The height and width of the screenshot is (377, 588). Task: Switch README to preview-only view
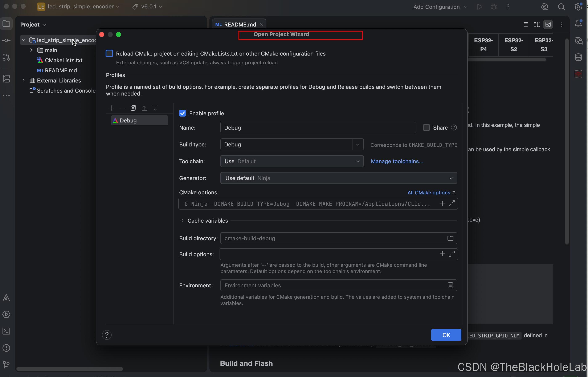(x=548, y=24)
